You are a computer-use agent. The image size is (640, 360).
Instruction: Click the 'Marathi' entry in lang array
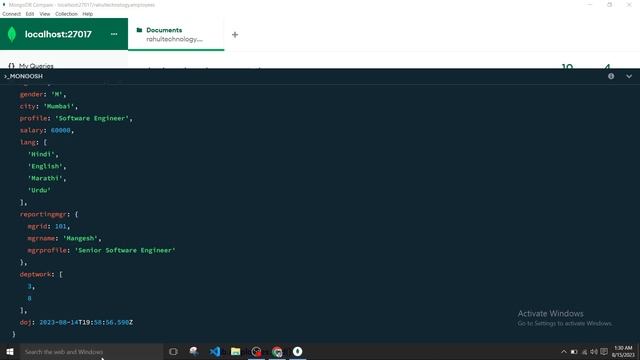pyautogui.click(x=45, y=178)
